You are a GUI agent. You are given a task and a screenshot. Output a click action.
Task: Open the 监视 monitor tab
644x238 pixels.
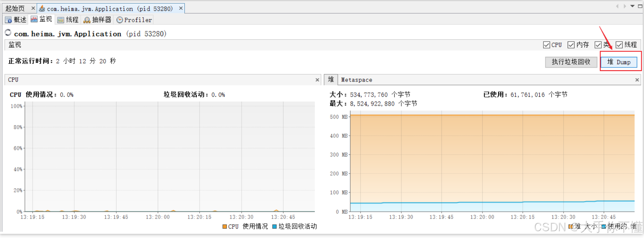(42, 19)
